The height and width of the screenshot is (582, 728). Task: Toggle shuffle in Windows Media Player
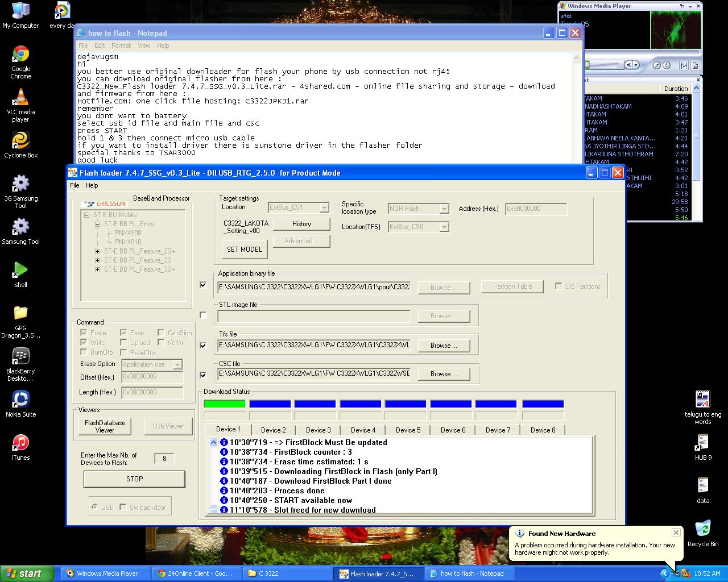pos(657,65)
